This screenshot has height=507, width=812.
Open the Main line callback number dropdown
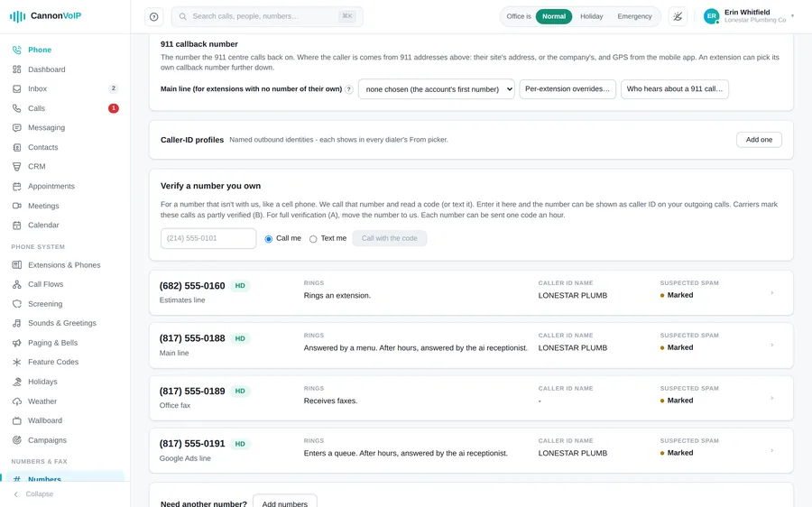436,89
